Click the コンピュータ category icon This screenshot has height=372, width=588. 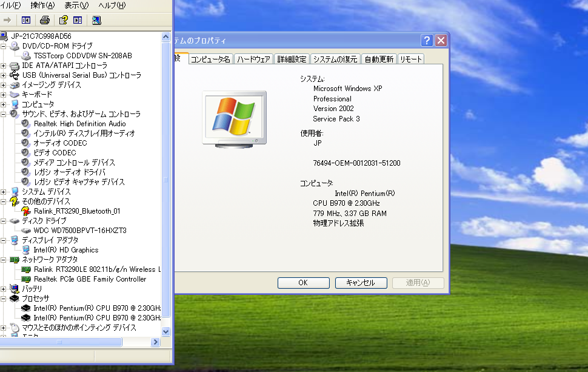click(15, 104)
